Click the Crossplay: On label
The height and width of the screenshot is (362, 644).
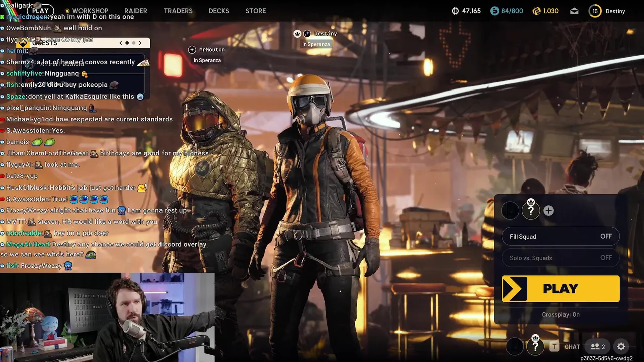click(560, 314)
